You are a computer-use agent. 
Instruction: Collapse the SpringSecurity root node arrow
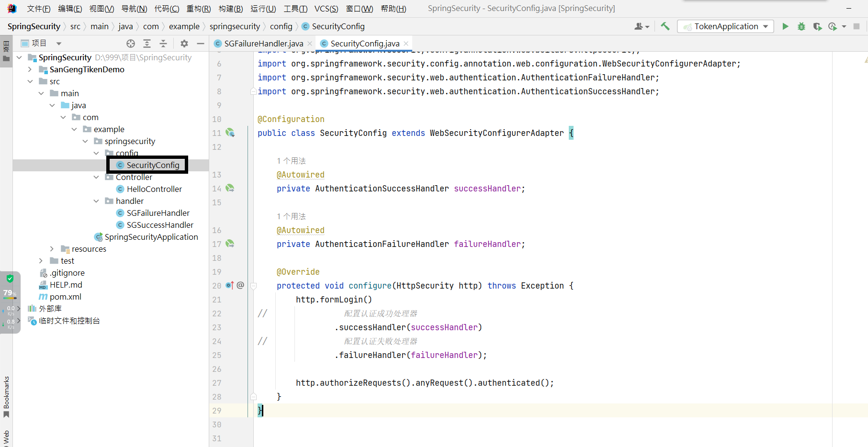click(x=19, y=57)
